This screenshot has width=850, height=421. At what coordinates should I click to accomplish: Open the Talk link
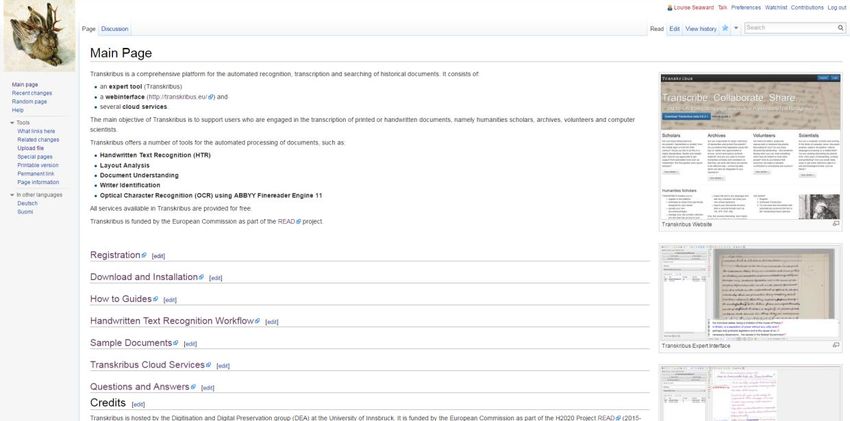click(x=722, y=8)
